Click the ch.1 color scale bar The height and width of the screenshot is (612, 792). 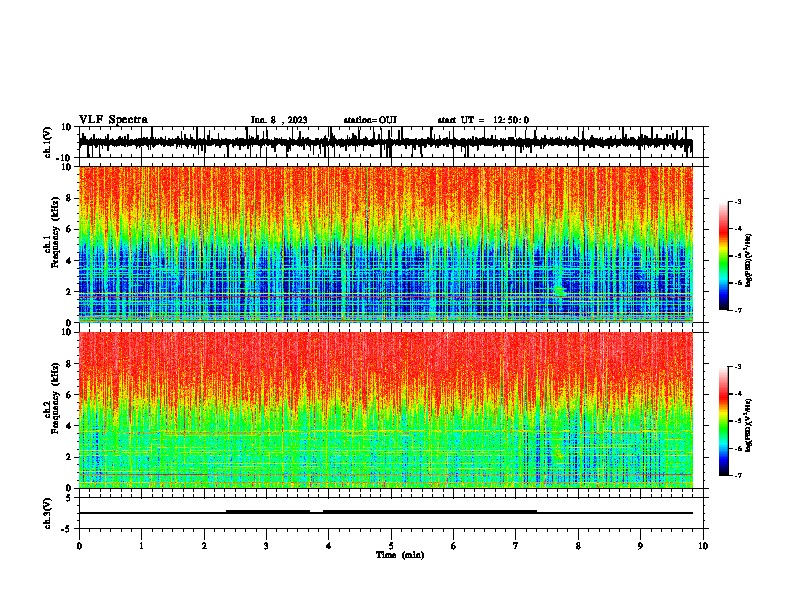point(724,256)
